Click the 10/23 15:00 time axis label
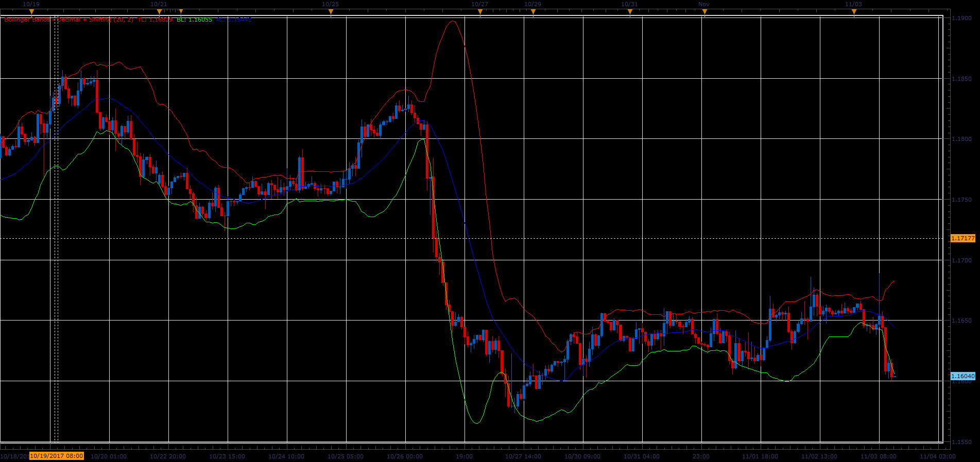Image resolution: width=980 pixels, height=462 pixels. [x=227, y=456]
